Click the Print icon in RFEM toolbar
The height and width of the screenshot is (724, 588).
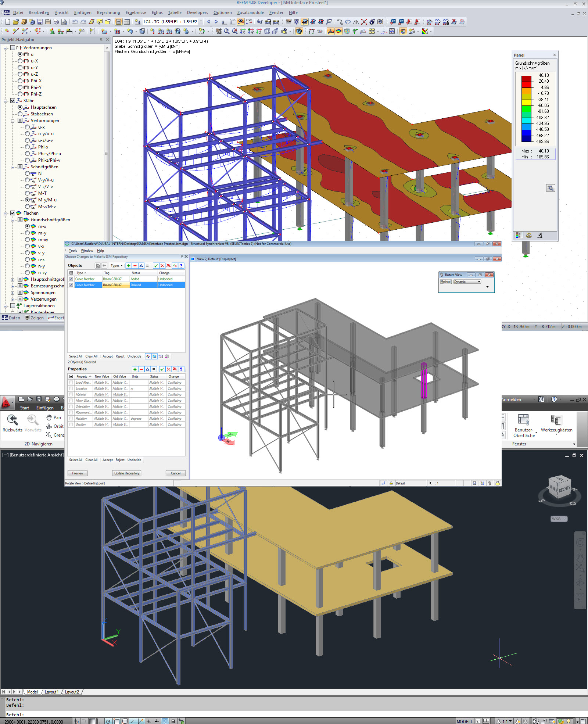pyautogui.click(x=56, y=22)
